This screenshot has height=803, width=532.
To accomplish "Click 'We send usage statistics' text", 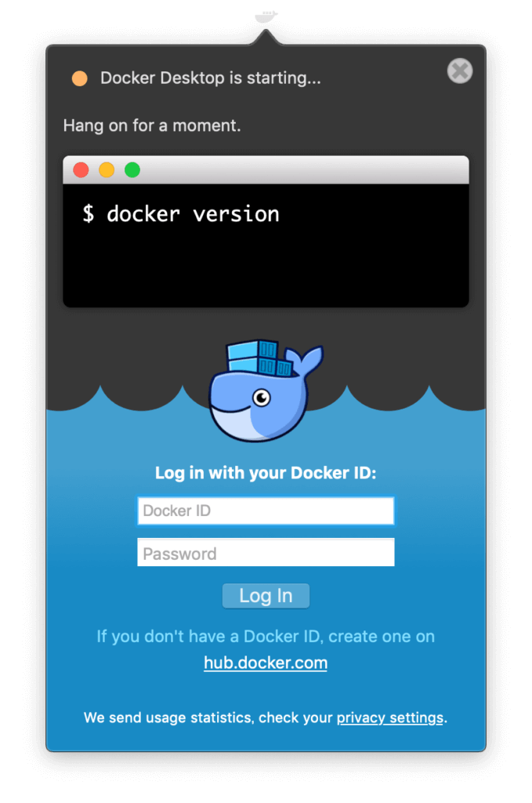I will (168, 718).
